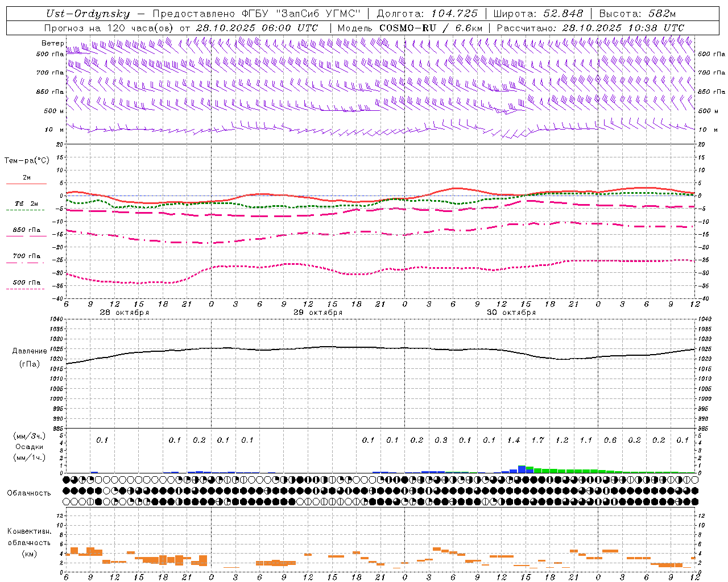Click the 29 октября date label
Viewport: 728px width, 582px height.
point(318,313)
